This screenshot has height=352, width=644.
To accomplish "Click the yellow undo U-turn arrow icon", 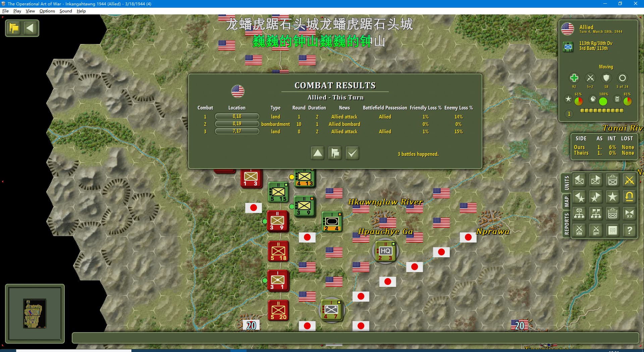I will (x=630, y=197).
